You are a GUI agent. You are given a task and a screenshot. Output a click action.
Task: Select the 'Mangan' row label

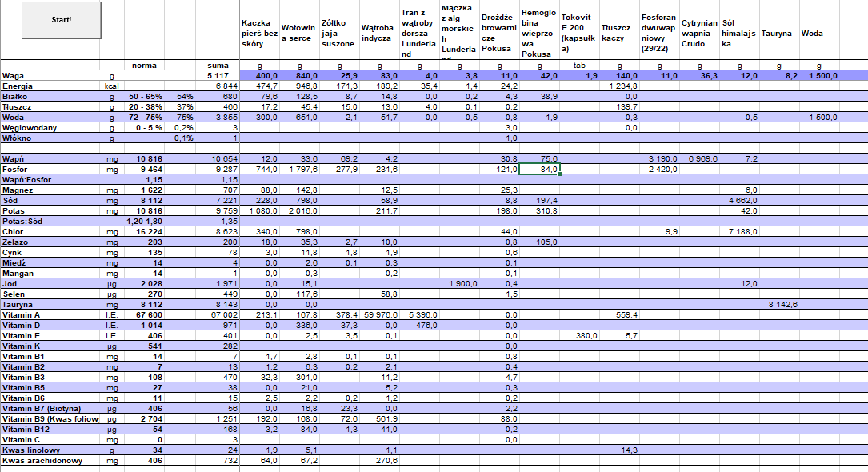click(18, 274)
